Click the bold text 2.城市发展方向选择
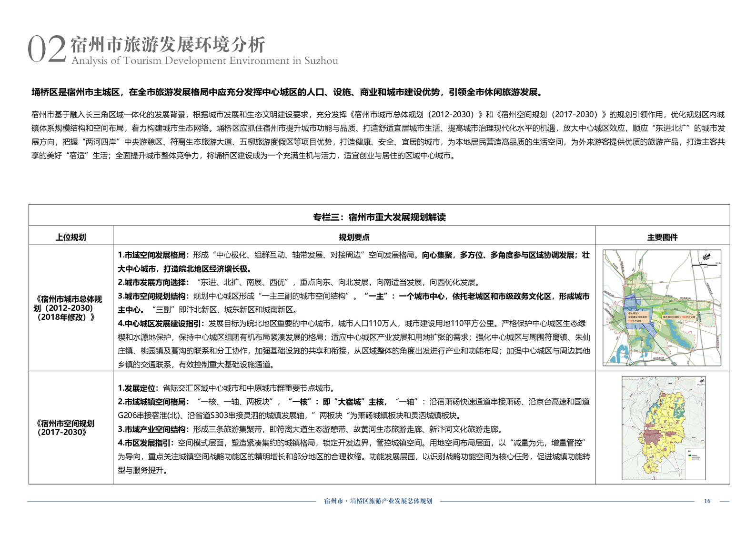 (153, 282)
